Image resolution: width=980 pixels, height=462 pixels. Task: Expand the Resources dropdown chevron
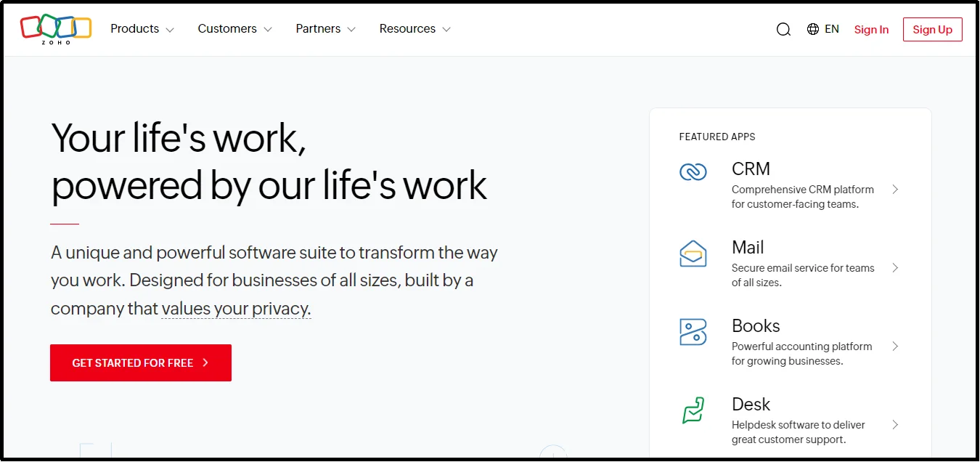[x=446, y=30]
